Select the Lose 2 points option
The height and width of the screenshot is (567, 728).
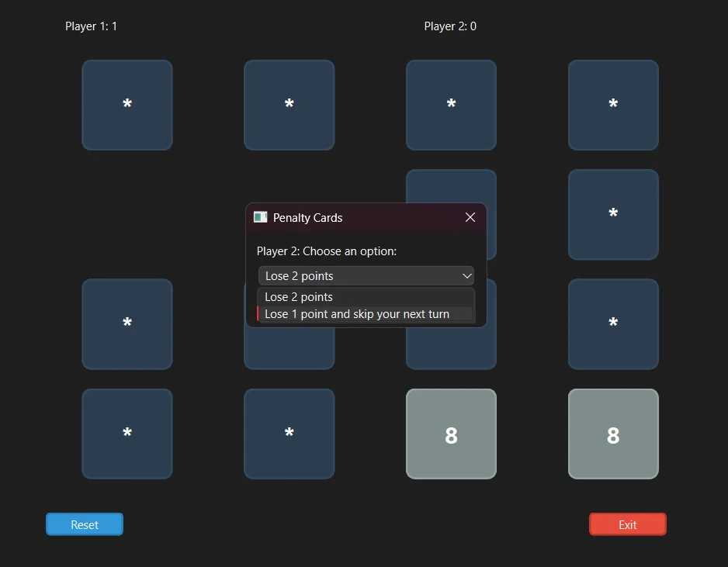pos(298,296)
